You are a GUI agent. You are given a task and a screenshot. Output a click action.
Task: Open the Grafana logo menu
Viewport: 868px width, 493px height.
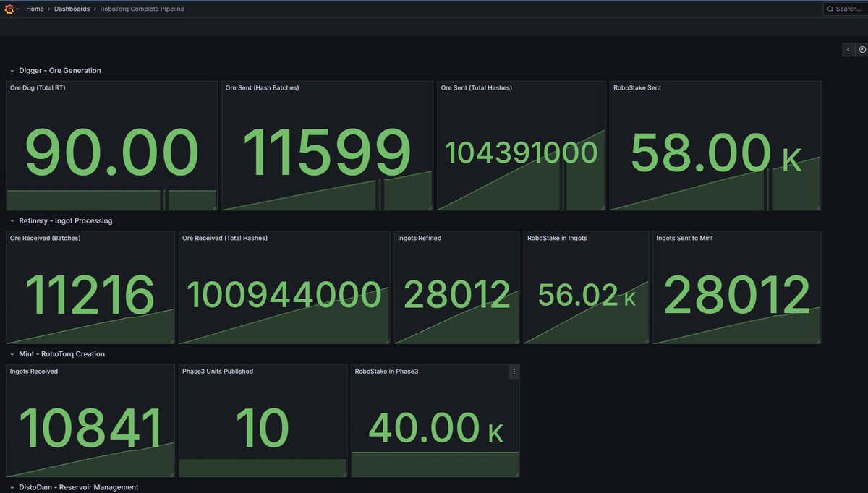click(9, 9)
